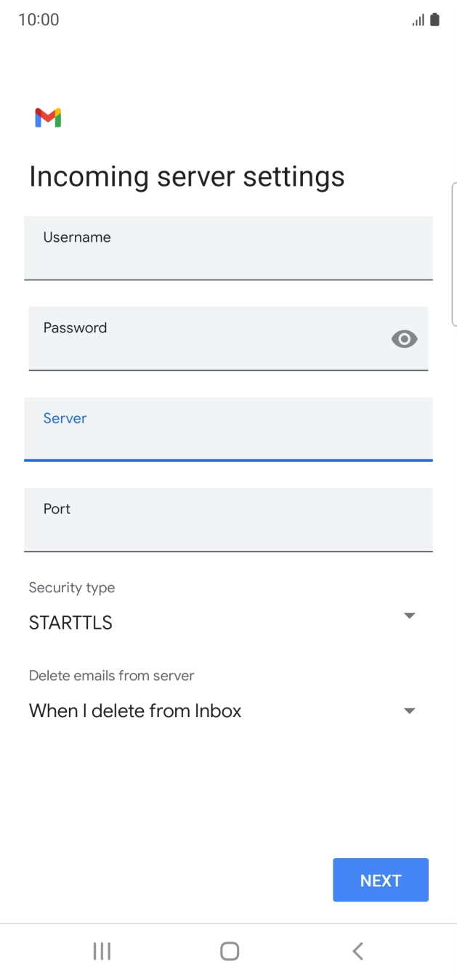Viewport: 457px width, 980px height.
Task: Tap the battery icon in status bar
Action: click(x=433, y=19)
